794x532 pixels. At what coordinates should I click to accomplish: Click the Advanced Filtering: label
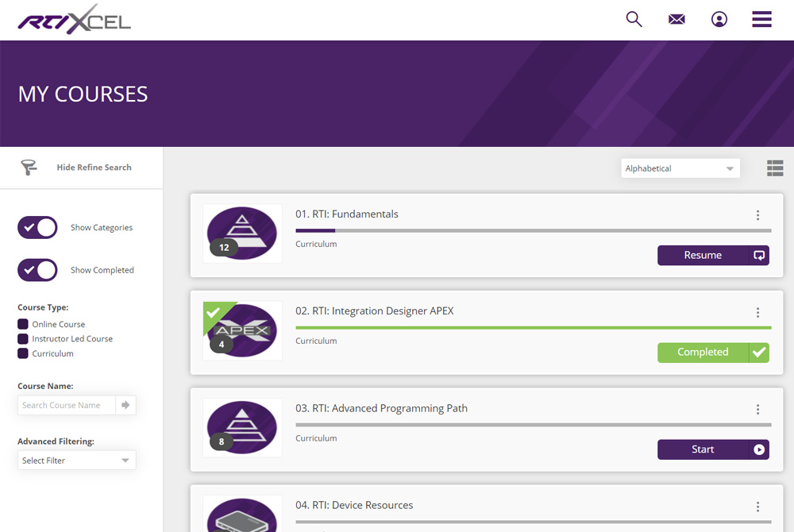56,441
